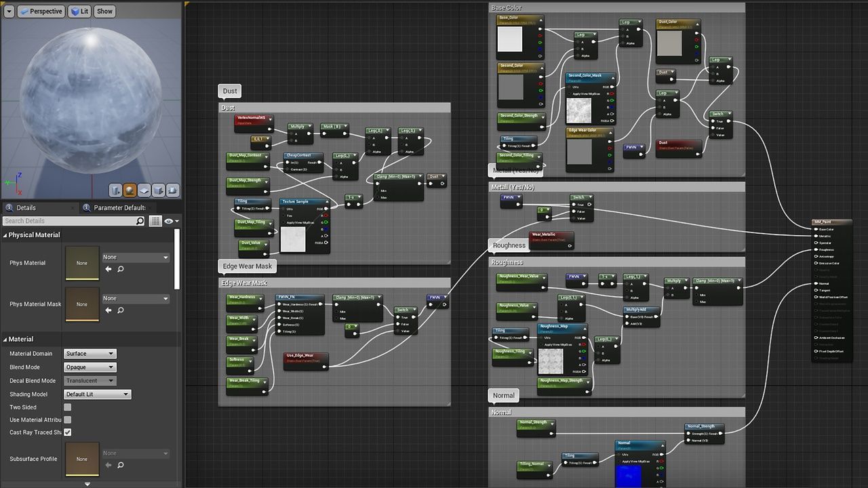Collapse the Physical Material section

[5, 235]
